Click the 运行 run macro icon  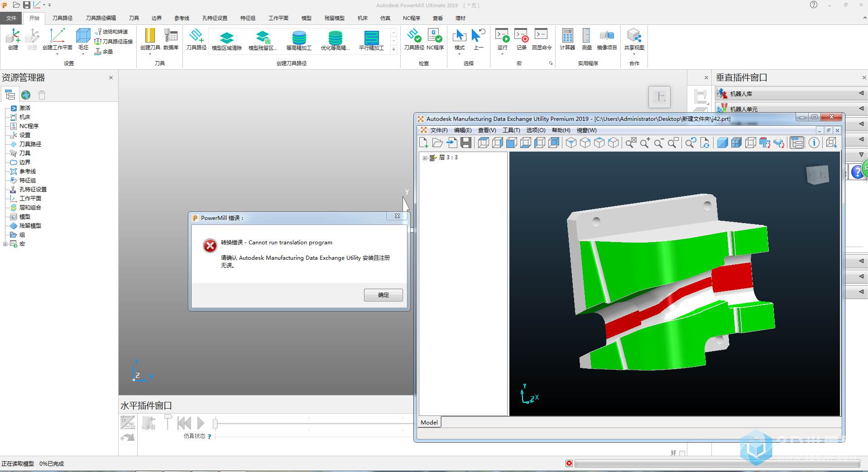tap(502, 39)
